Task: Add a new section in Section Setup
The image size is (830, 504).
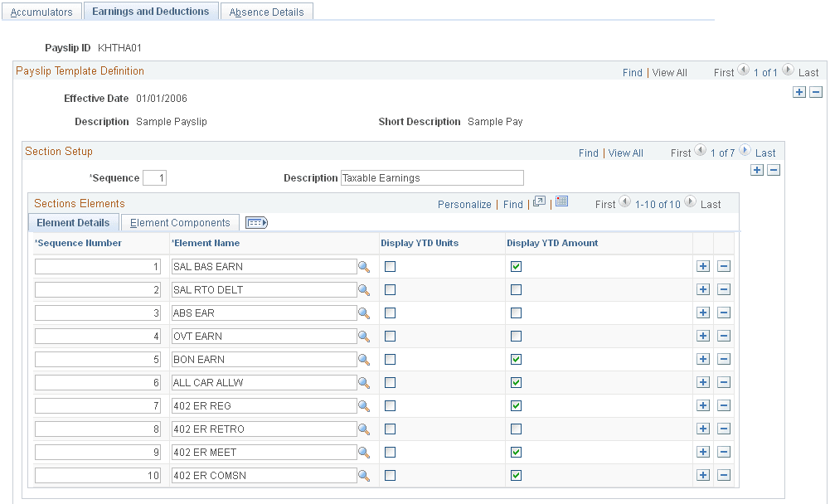Action: (756, 170)
